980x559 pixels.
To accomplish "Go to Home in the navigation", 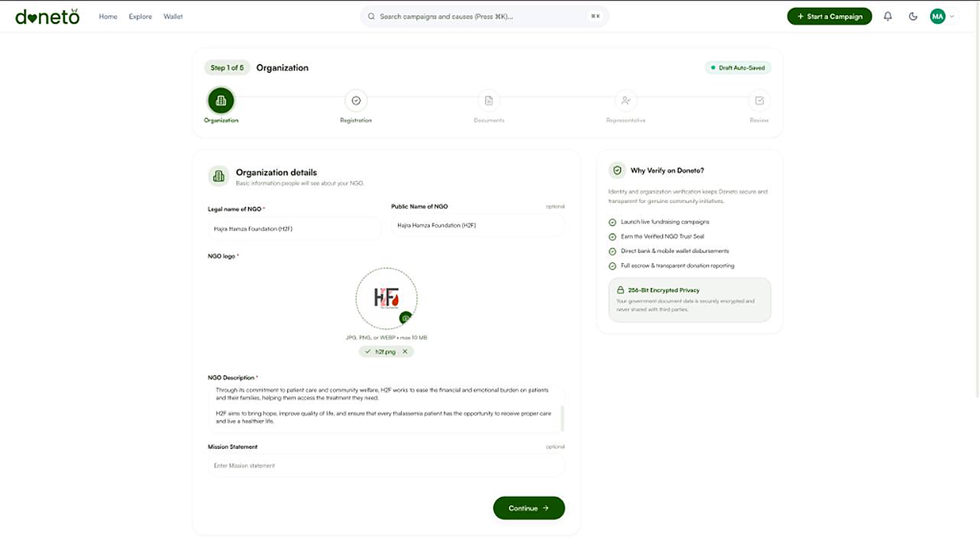I will pos(108,16).
